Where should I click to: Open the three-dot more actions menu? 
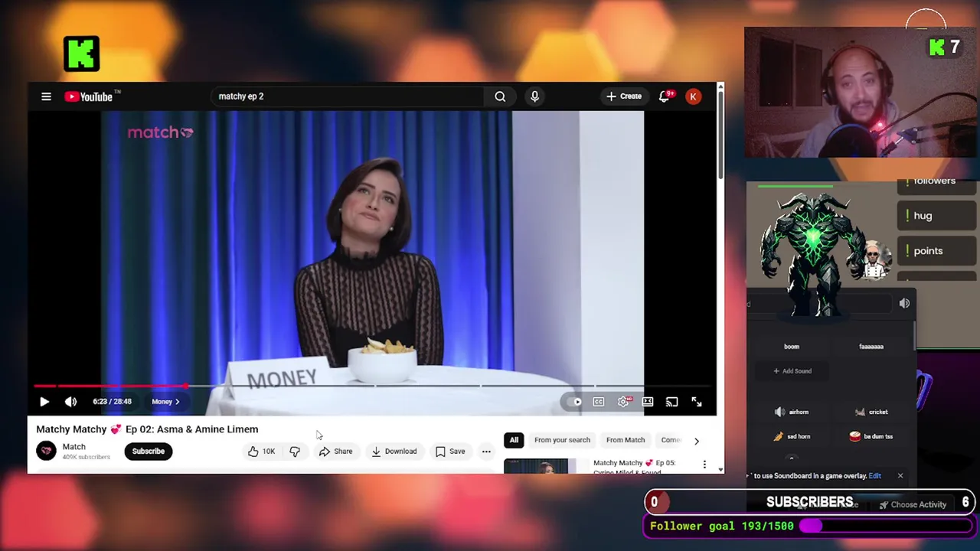pos(486,452)
